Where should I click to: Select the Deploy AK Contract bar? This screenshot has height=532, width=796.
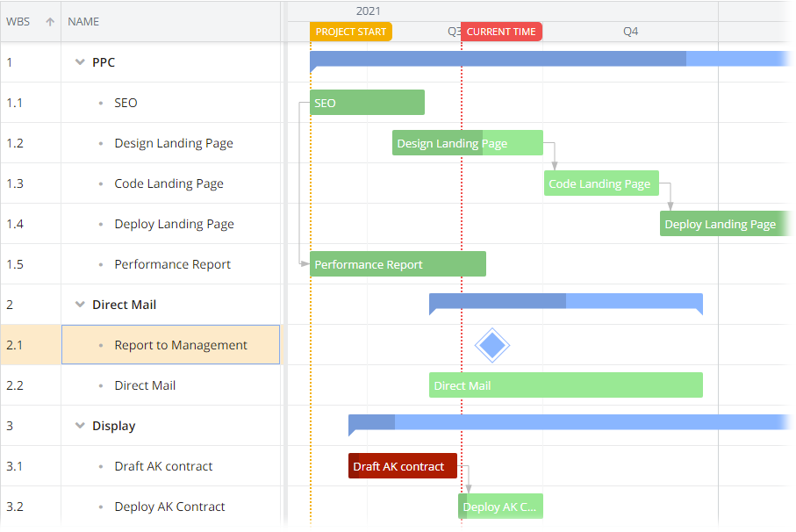(500, 507)
